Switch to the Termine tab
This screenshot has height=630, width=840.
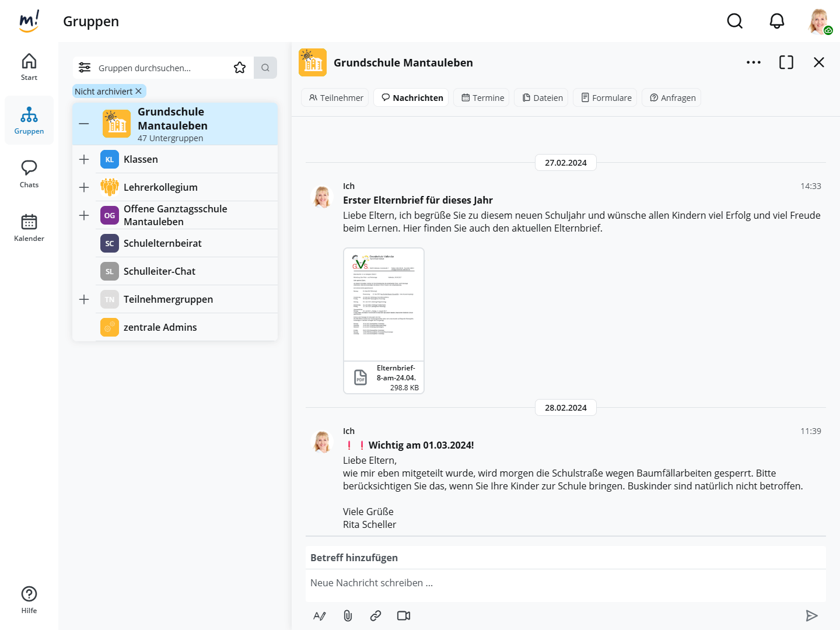[x=482, y=97]
